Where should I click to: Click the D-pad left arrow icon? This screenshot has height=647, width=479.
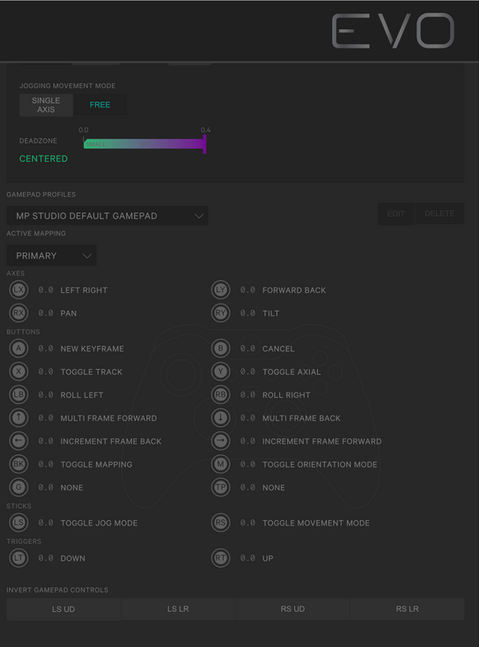tap(19, 441)
